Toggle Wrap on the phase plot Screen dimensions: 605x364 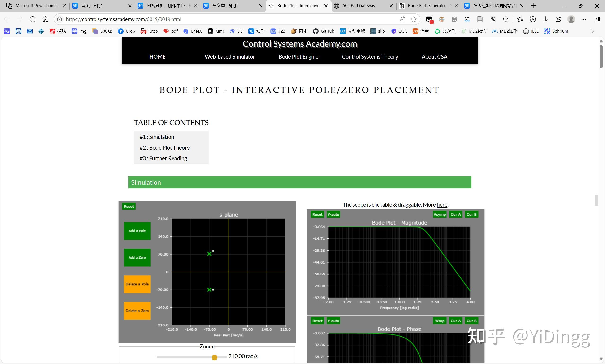click(440, 321)
